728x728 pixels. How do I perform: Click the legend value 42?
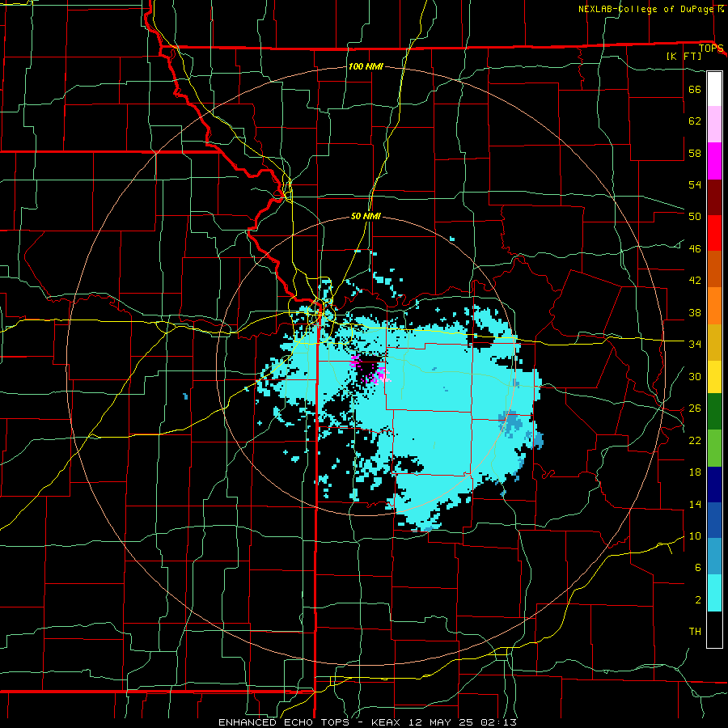point(695,281)
